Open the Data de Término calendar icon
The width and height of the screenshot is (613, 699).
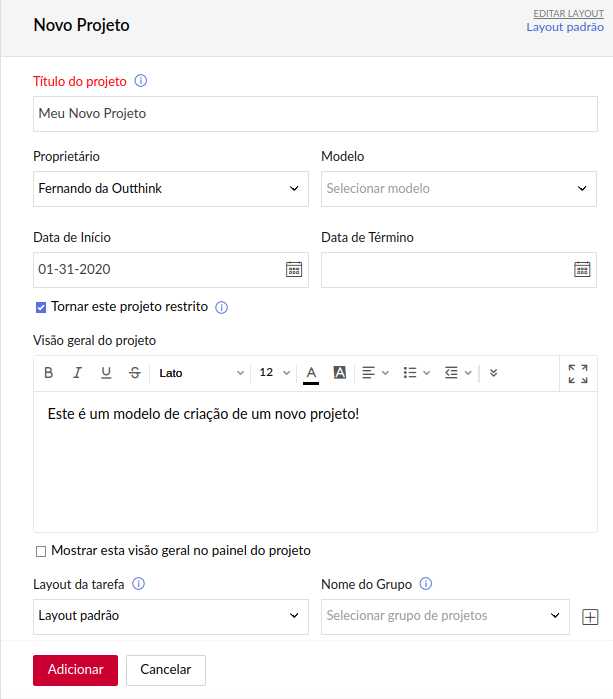pyautogui.click(x=582, y=269)
